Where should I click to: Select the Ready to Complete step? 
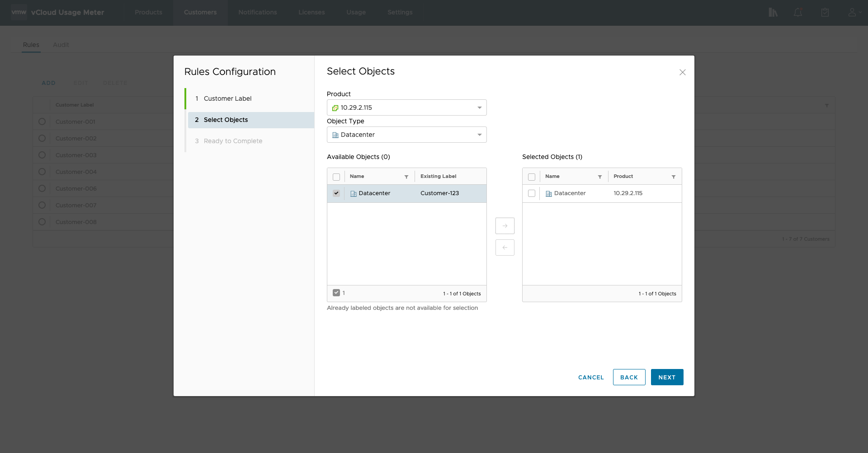click(x=233, y=141)
